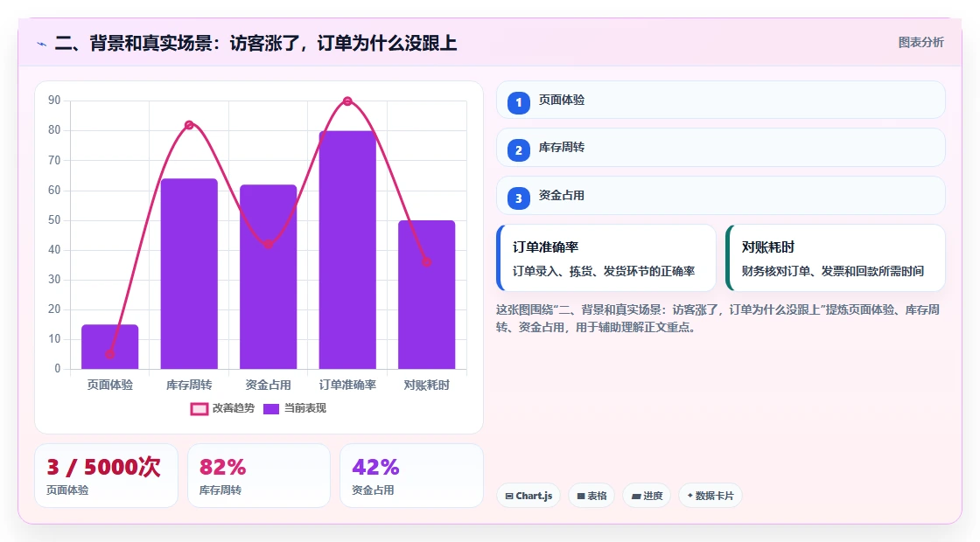Click the 90 y-axis value
This screenshot has width=980, height=542.
click(54, 101)
